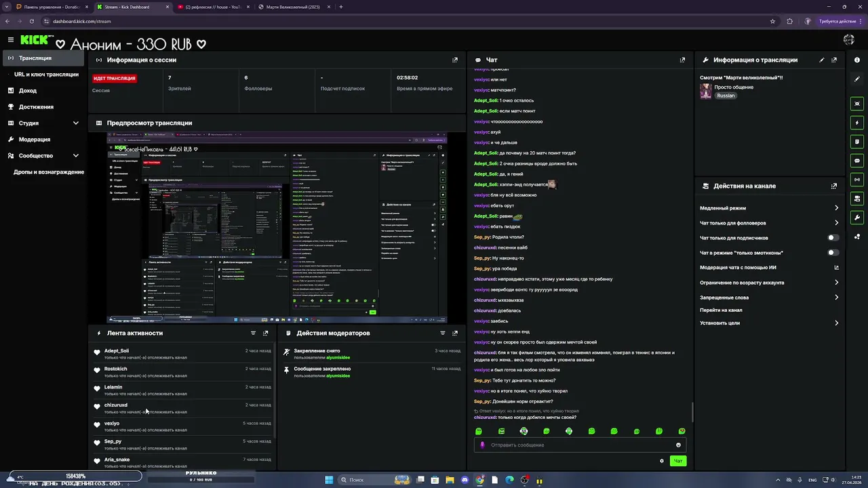Toggle the channel actions widget icon in right sidebar
Screen dimensions: 868x488
(857, 199)
